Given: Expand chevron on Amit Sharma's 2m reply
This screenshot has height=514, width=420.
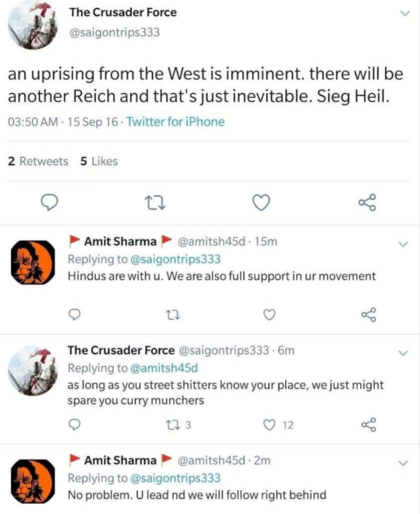Looking at the screenshot, I should click(404, 462).
